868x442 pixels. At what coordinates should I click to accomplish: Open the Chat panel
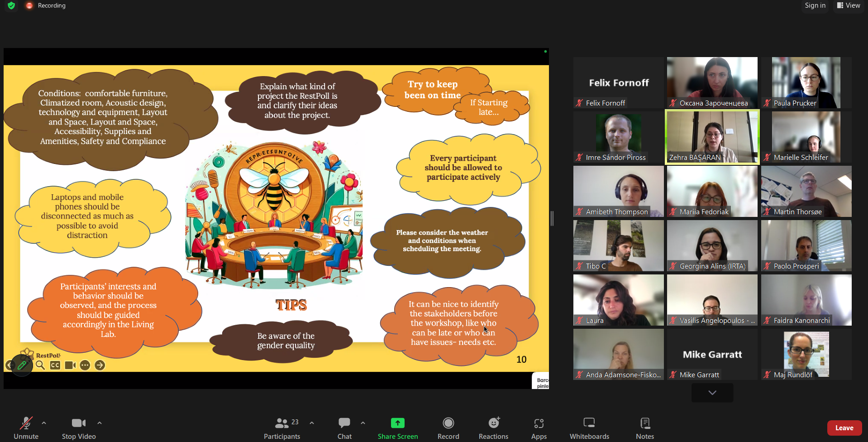point(344,428)
